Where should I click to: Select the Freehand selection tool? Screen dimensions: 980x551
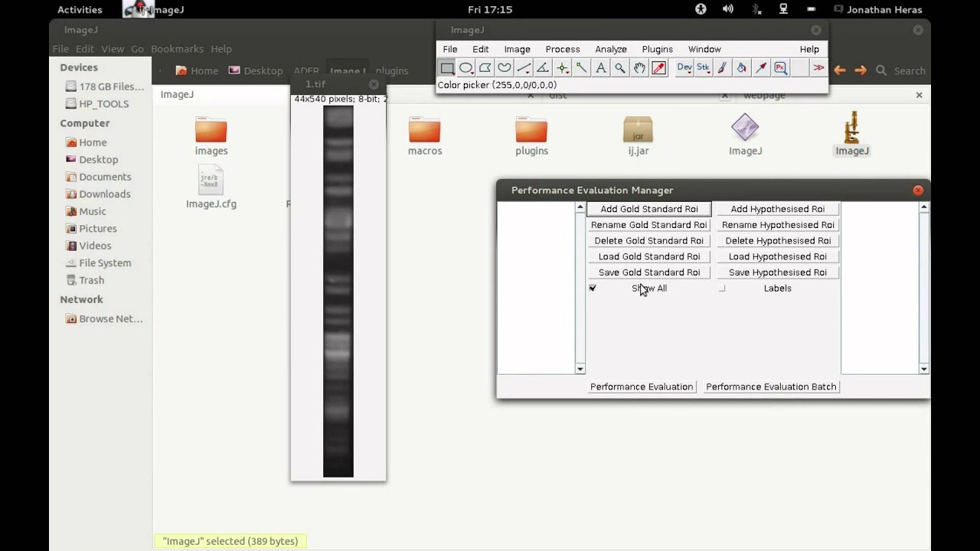[x=505, y=68]
